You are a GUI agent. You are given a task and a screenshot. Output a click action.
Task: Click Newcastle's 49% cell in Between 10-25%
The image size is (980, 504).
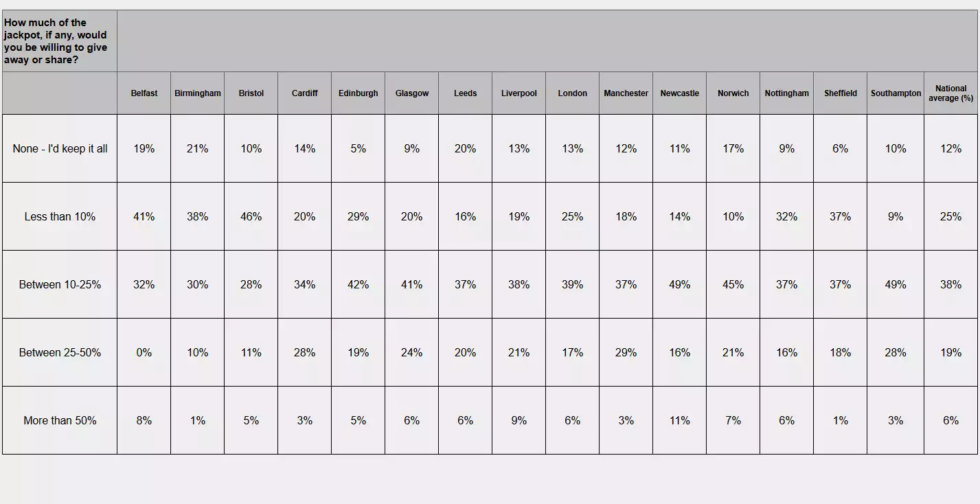[680, 284]
